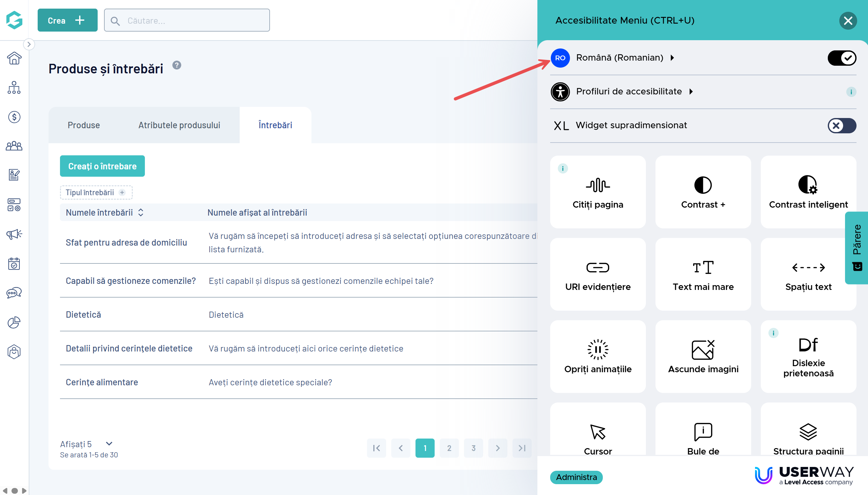Viewport: 868px width, 495px height.
Task: Click the Administra button
Action: click(x=576, y=477)
